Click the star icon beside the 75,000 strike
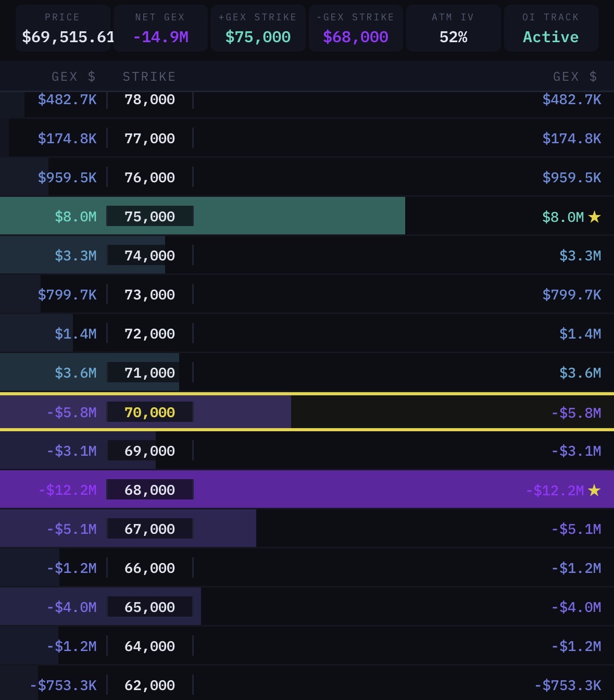Viewport: 614px width, 700px height. (x=594, y=217)
